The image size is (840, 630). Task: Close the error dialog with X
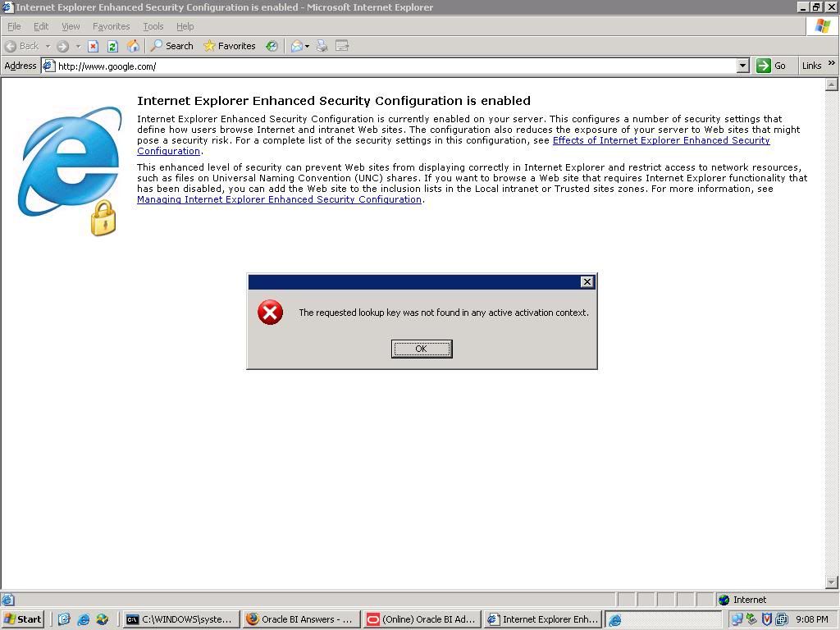click(x=587, y=282)
